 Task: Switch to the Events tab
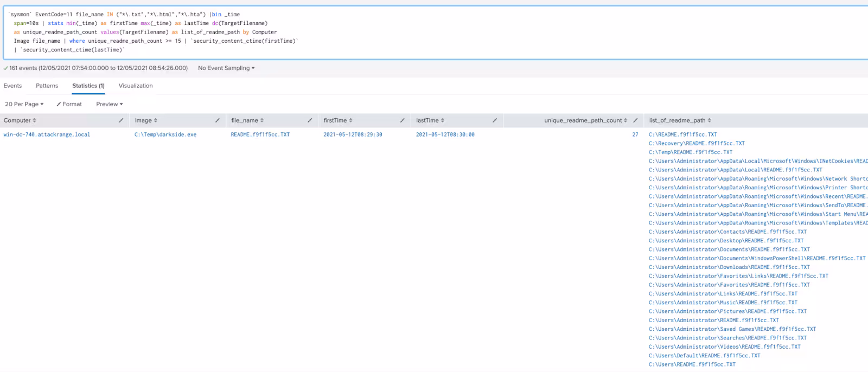click(13, 86)
